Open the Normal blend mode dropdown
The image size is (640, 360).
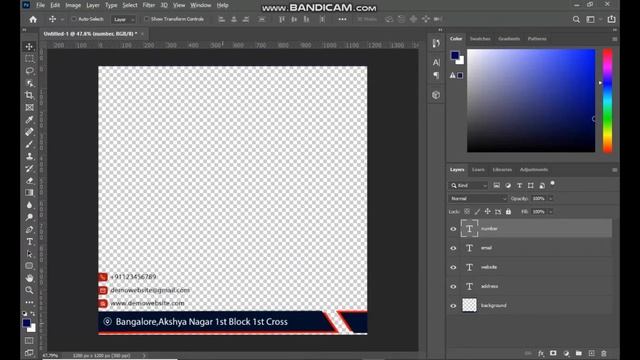pyautogui.click(x=478, y=198)
